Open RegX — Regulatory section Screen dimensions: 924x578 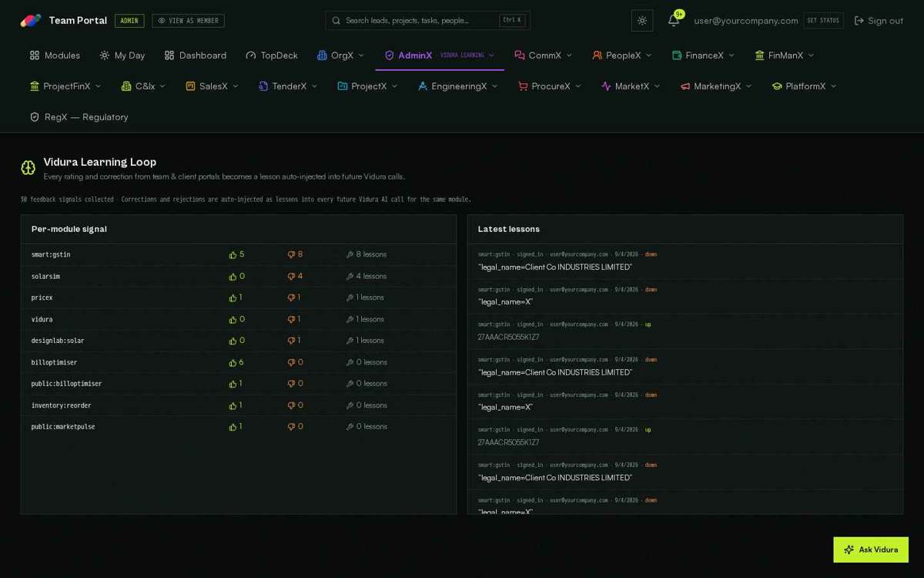[79, 117]
